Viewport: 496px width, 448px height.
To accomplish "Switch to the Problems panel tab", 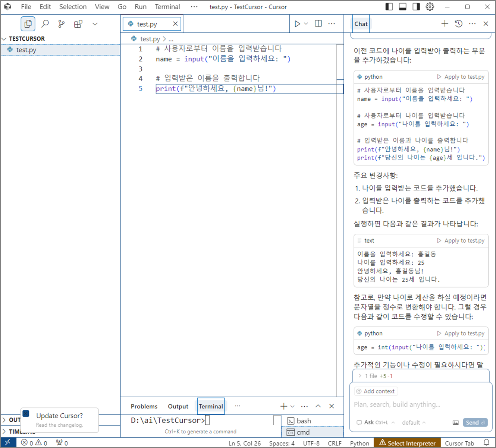I will click(144, 407).
